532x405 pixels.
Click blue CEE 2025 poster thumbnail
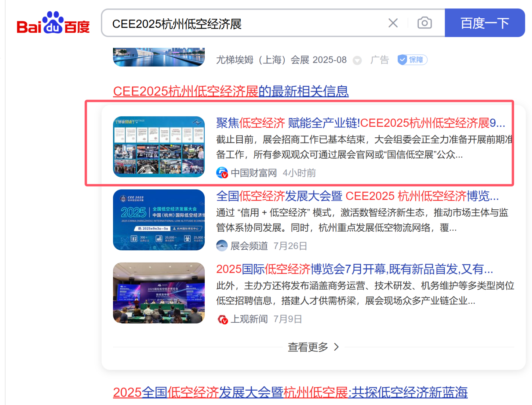click(x=158, y=220)
